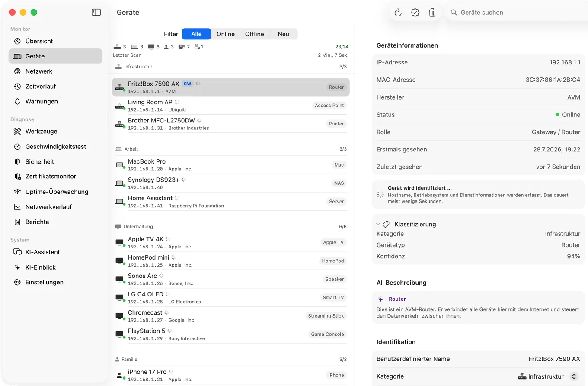This screenshot has height=386, width=588.
Task: Click the 23/24 device count
Action: (x=342, y=47)
